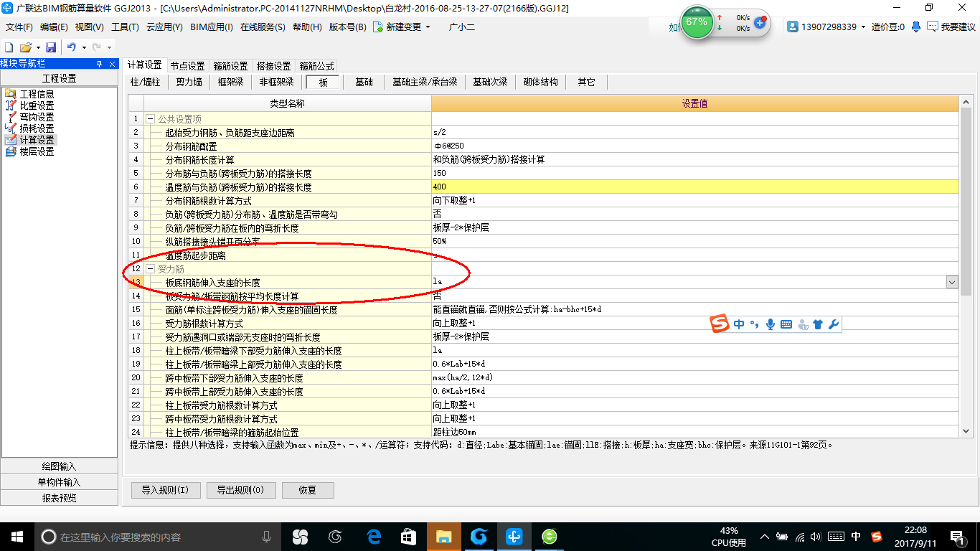Collapse the 公共设置项 group
Screen dimensions: 980x551
pos(150,119)
